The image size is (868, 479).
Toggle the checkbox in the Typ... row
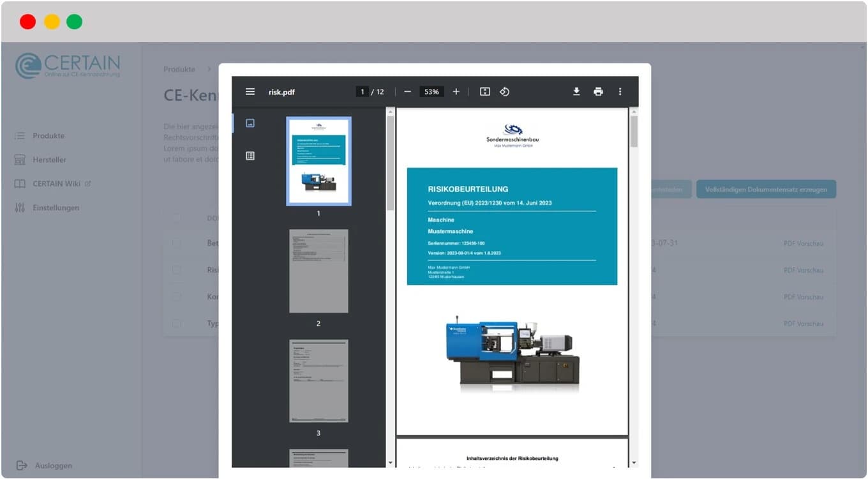(x=176, y=324)
